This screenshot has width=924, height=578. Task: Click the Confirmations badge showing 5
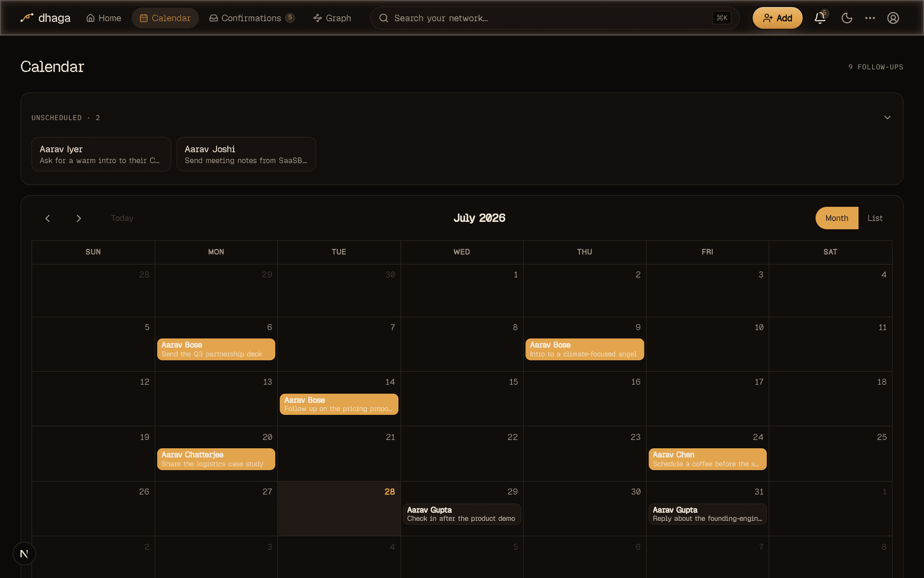[290, 18]
